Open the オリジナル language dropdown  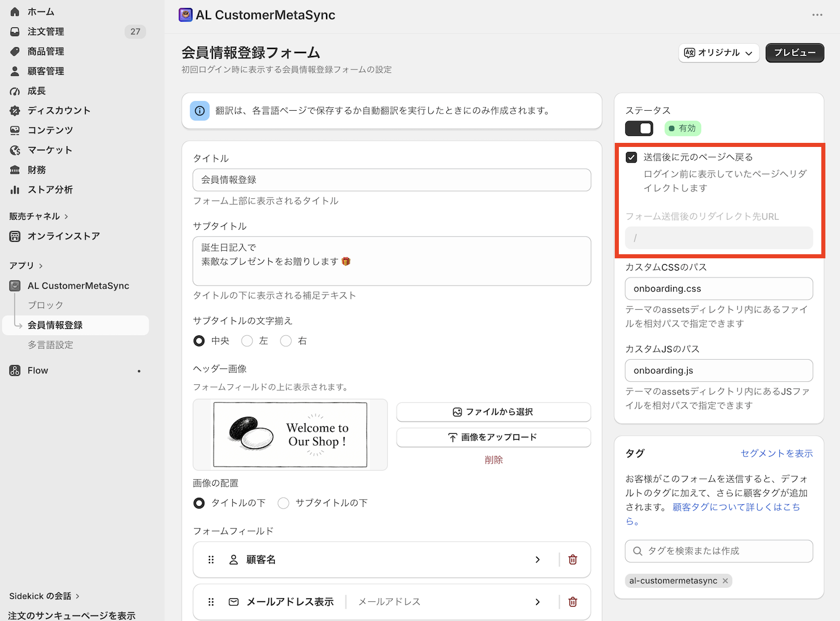pyautogui.click(x=719, y=52)
